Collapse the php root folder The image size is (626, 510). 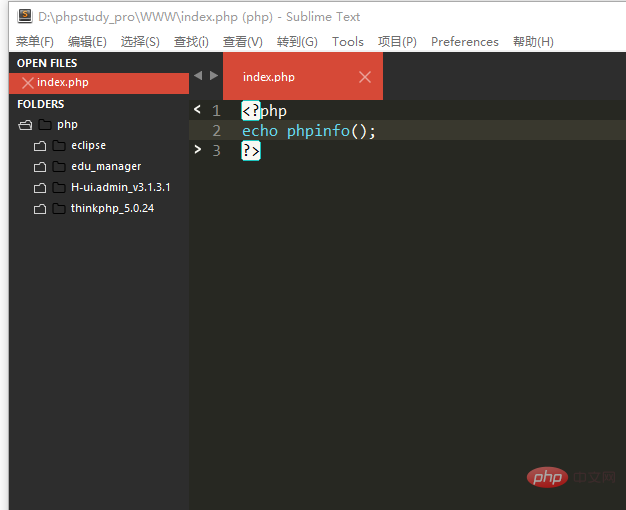pyautogui.click(x=25, y=125)
